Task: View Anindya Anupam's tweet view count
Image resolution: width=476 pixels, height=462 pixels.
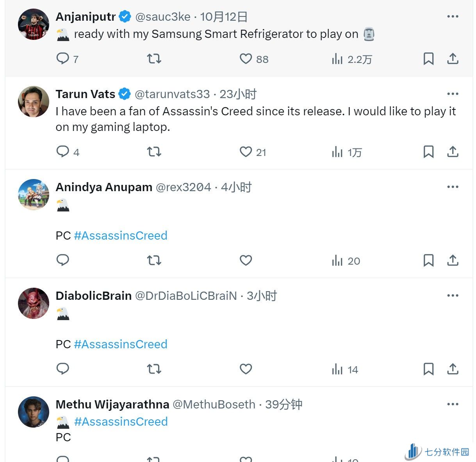Action: [x=346, y=261]
